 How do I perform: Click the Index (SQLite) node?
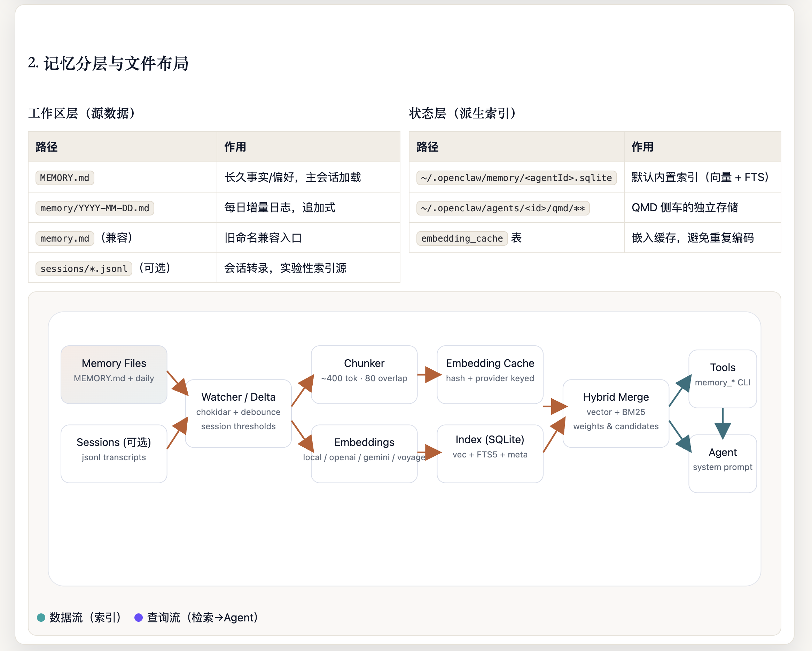tap(490, 453)
